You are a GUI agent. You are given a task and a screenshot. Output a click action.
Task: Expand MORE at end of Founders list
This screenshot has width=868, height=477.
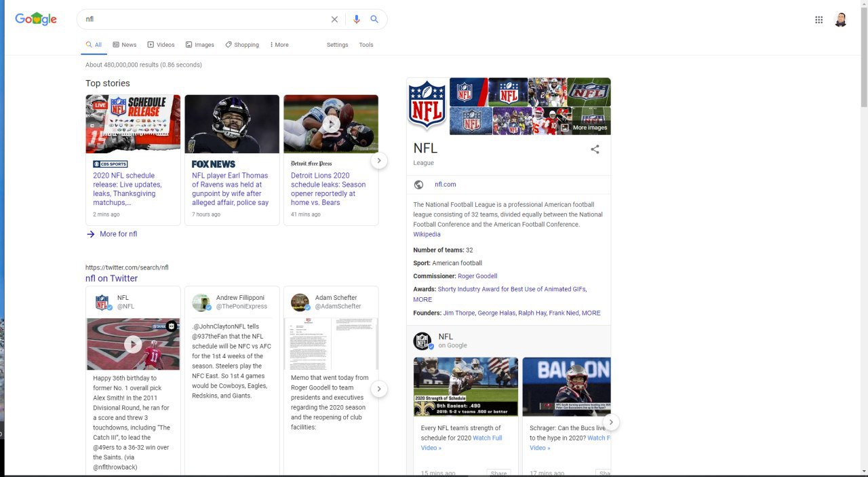(x=591, y=313)
